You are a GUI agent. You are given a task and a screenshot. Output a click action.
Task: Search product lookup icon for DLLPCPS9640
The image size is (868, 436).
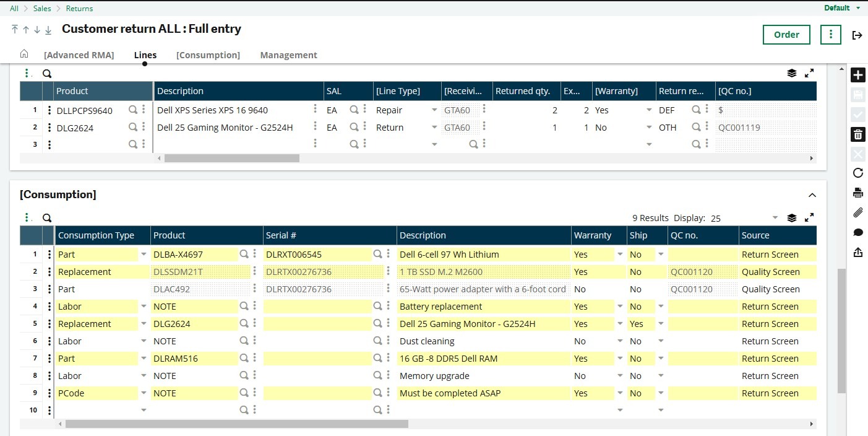coord(132,110)
